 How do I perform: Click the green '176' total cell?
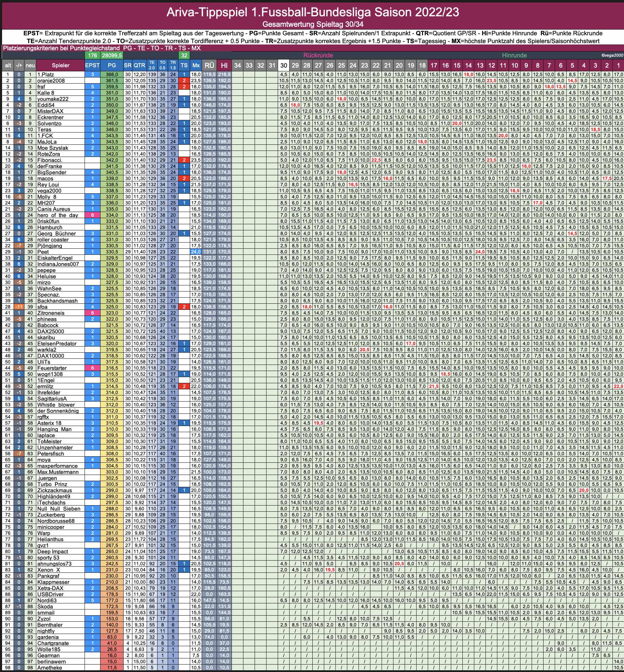(x=92, y=55)
